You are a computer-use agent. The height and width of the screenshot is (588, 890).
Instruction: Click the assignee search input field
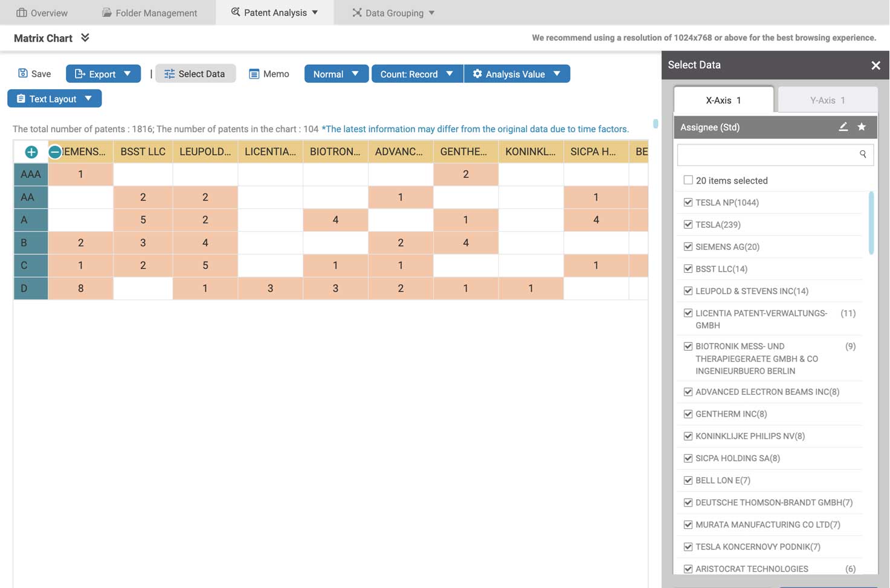click(x=775, y=155)
